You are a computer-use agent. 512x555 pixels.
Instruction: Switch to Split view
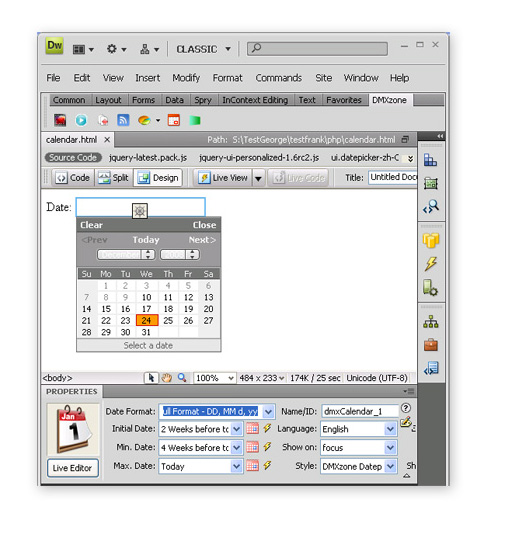point(114,178)
